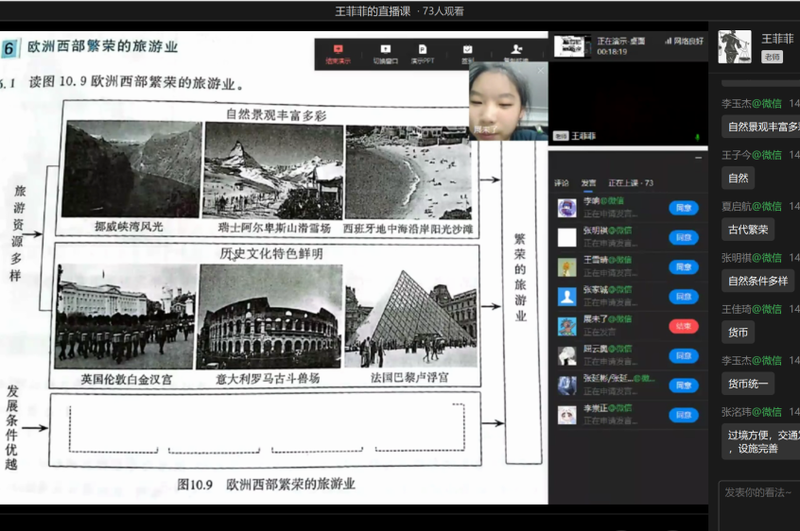The image size is (800, 531).
Task: Click the 意大利罗马古斗兽场 photo
Action: (x=270, y=316)
